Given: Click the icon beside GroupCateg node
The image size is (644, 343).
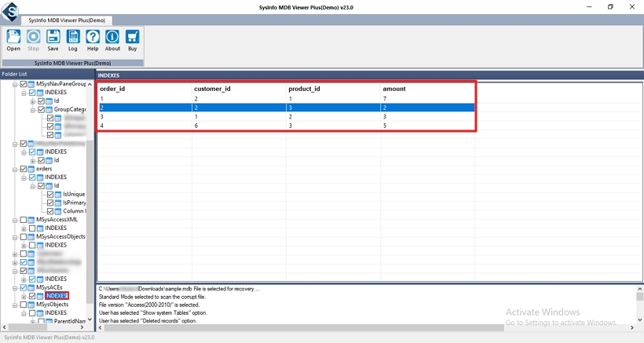Looking at the screenshot, I should coord(49,110).
